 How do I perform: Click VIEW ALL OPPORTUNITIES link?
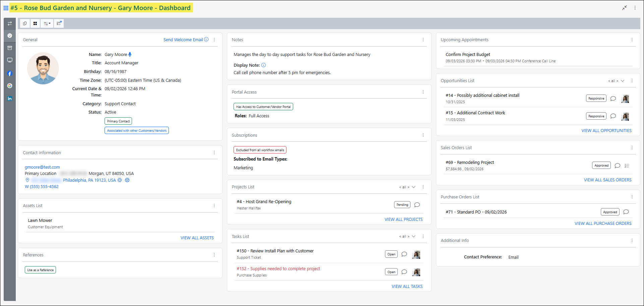(x=606, y=131)
